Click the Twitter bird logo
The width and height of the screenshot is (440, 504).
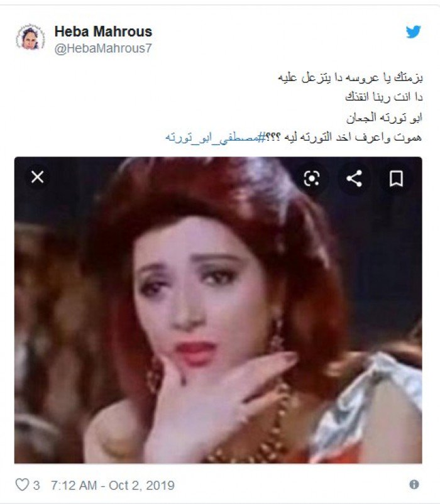pyautogui.click(x=413, y=31)
